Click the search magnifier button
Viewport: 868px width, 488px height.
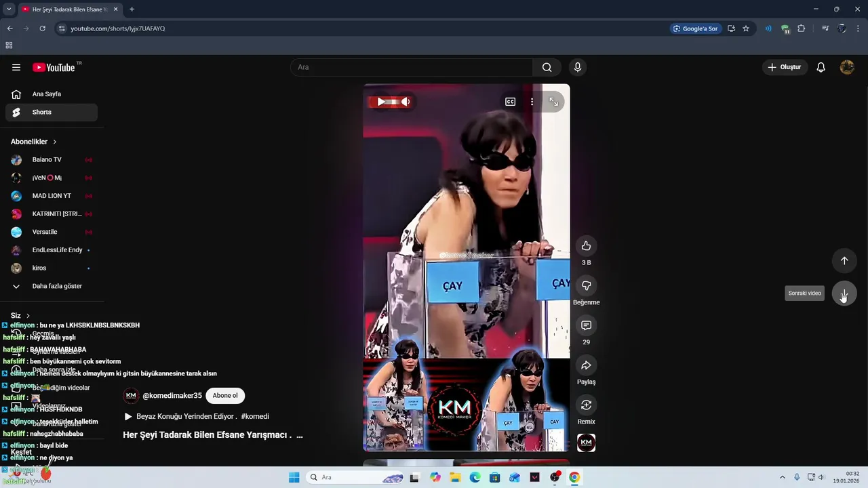547,67
